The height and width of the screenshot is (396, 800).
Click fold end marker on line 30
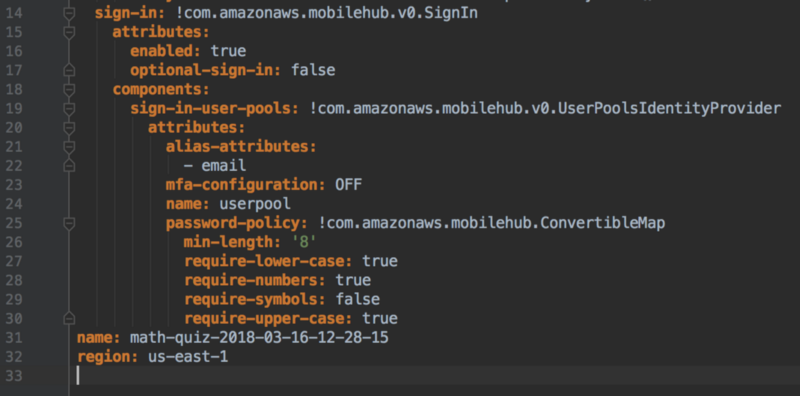tap(69, 318)
